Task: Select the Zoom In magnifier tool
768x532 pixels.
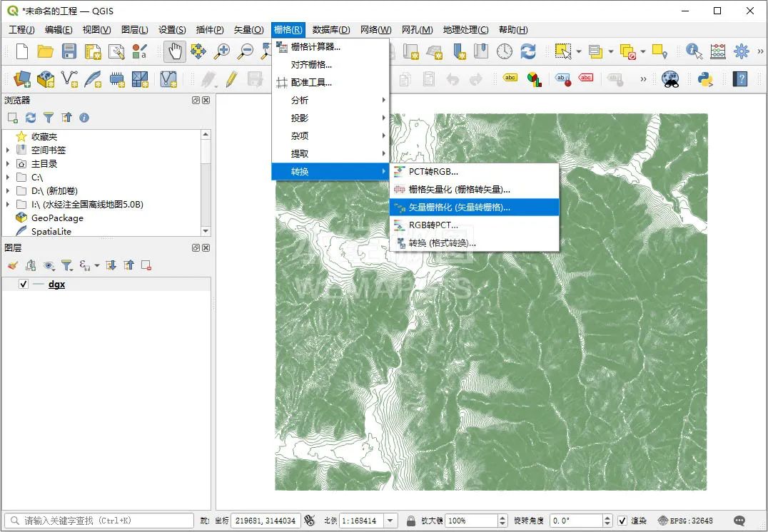Action: point(222,51)
